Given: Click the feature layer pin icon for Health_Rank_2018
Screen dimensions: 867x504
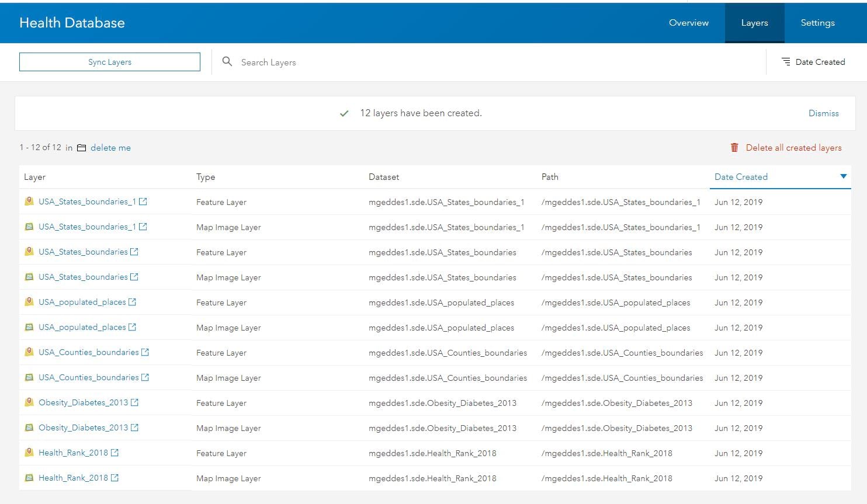Looking at the screenshot, I should [29, 453].
